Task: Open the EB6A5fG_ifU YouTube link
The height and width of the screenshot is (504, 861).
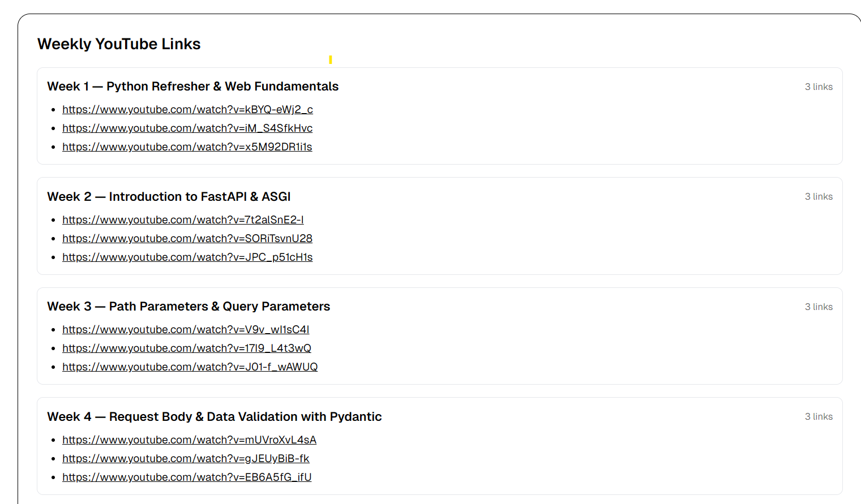Action: point(187,477)
